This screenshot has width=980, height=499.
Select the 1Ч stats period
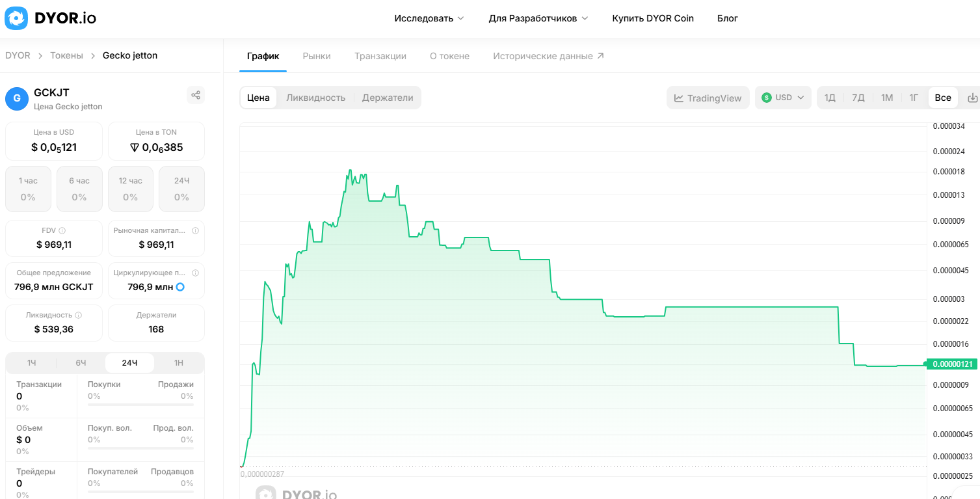pyautogui.click(x=32, y=362)
